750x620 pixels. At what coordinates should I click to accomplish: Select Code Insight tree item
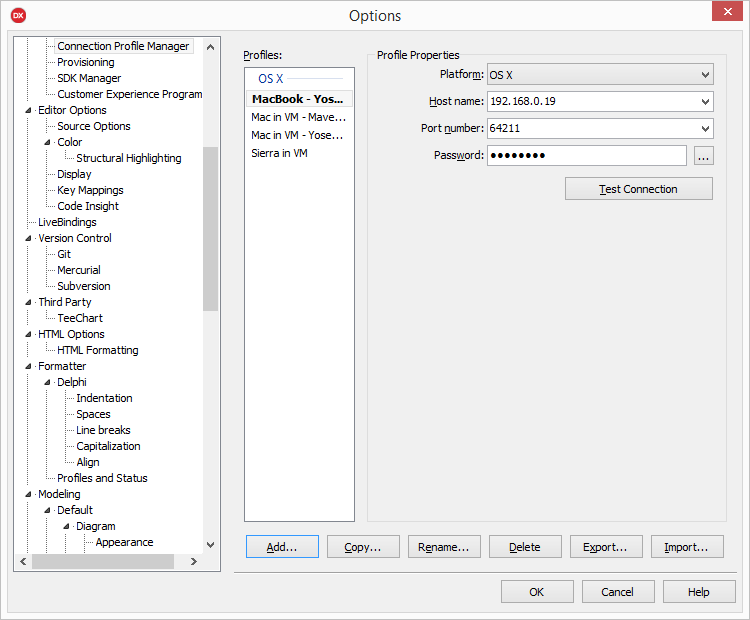coord(88,206)
